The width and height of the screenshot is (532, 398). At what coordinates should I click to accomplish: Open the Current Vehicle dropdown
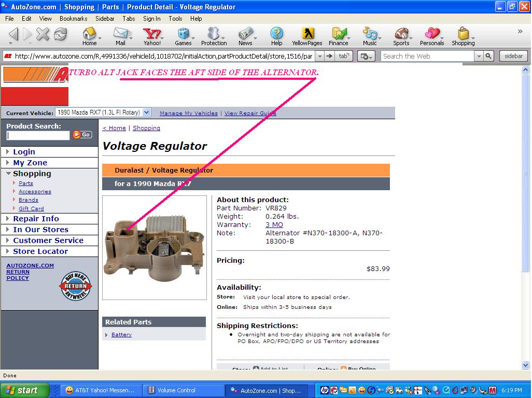[146, 112]
